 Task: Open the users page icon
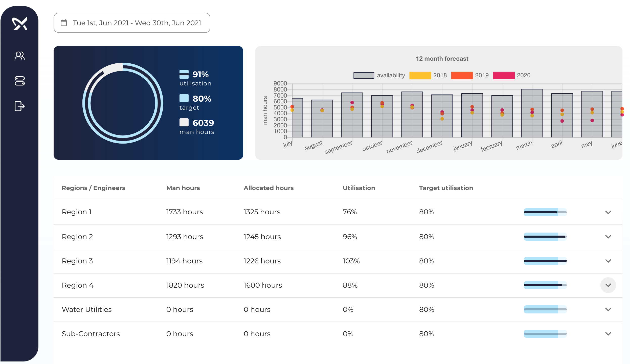(20, 56)
